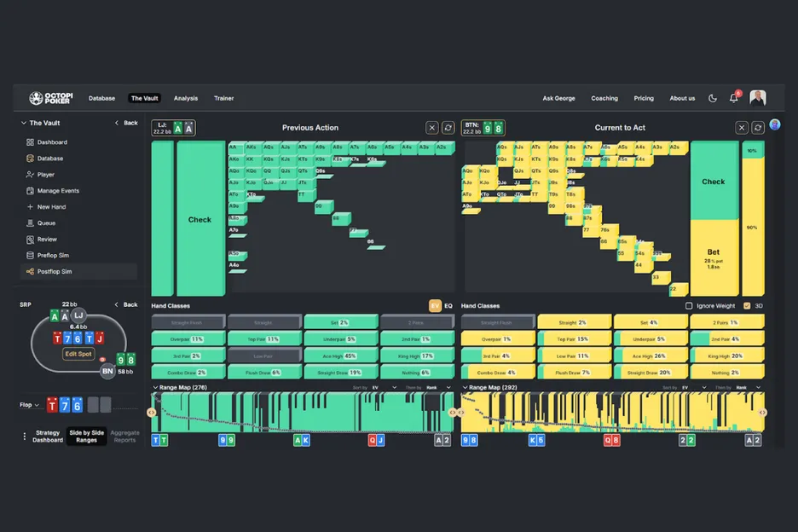Open the notifications bell
This screenshot has height=532, width=798.
tap(733, 98)
